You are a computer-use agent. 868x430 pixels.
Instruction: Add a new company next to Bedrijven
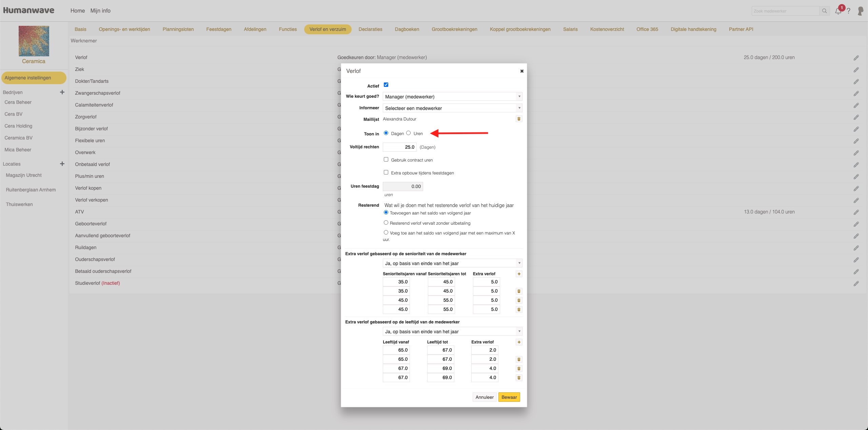(x=62, y=92)
